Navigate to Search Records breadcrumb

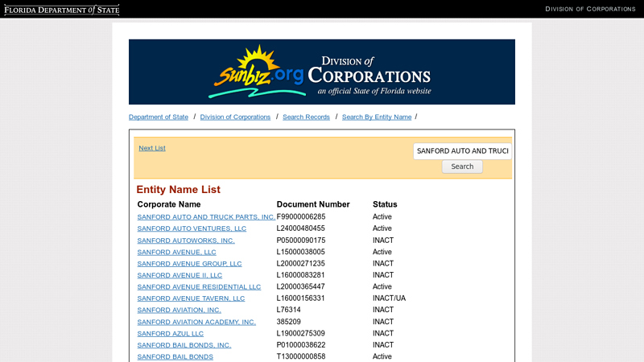pyautogui.click(x=306, y=117)
